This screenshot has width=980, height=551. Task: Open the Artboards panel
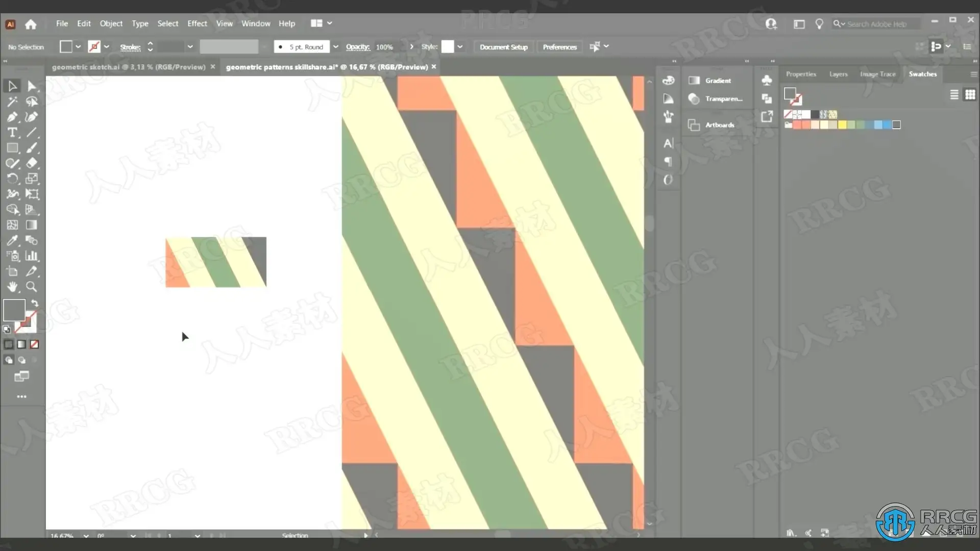tap(719, 125)
